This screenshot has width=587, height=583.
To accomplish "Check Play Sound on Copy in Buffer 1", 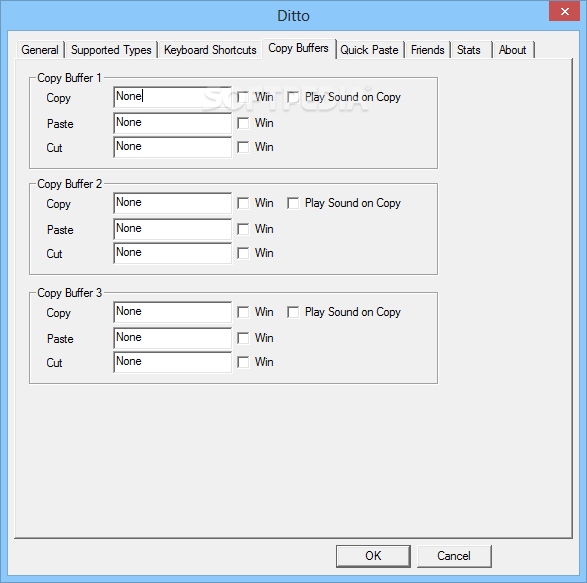I will (x=293, y=97).
